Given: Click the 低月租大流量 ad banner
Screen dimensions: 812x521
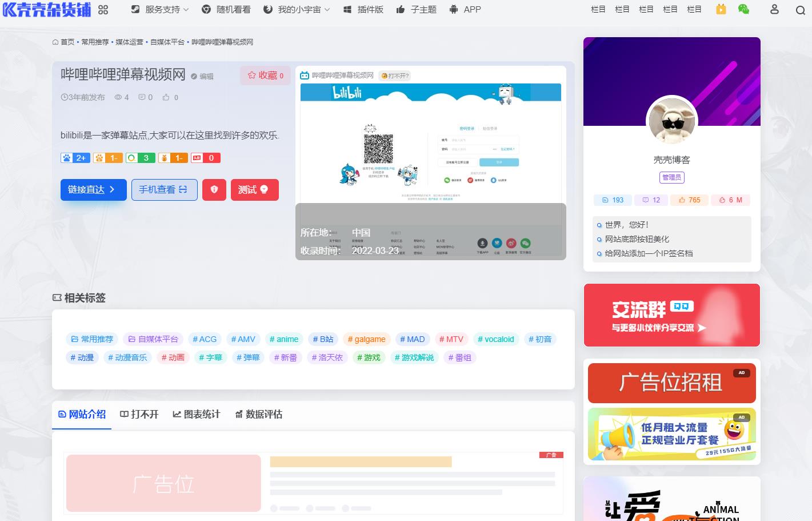Looking at the screenshot, I should pos(672,434).
